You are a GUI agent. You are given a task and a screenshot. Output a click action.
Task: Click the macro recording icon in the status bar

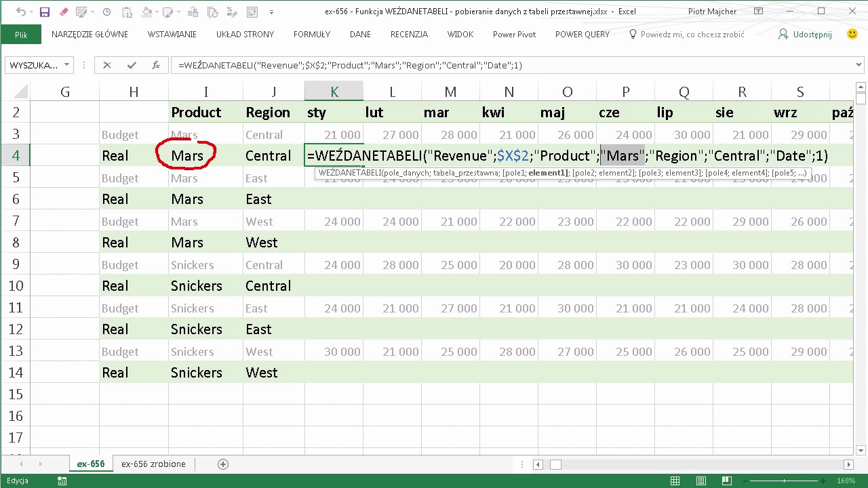click(x=62, y=481)
